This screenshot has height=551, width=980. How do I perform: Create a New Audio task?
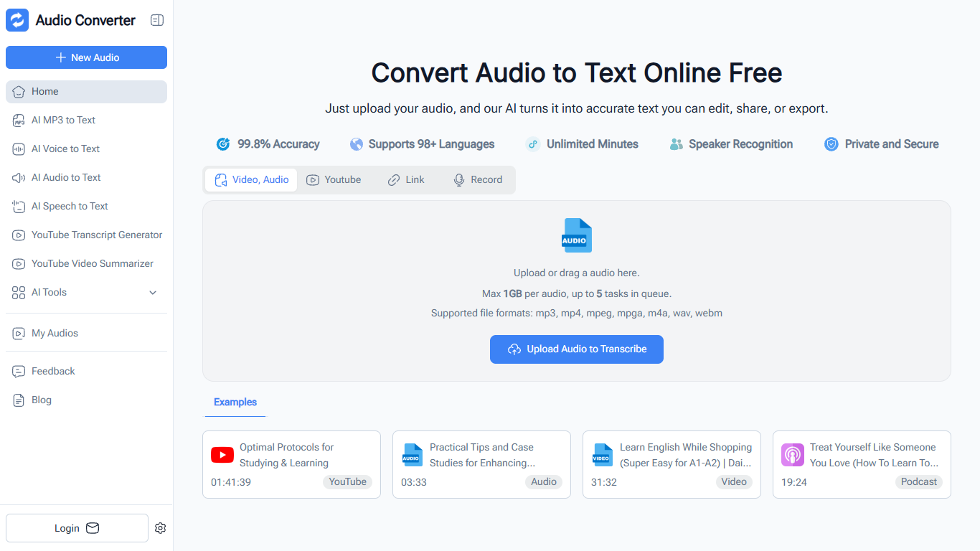click(86, 57)
